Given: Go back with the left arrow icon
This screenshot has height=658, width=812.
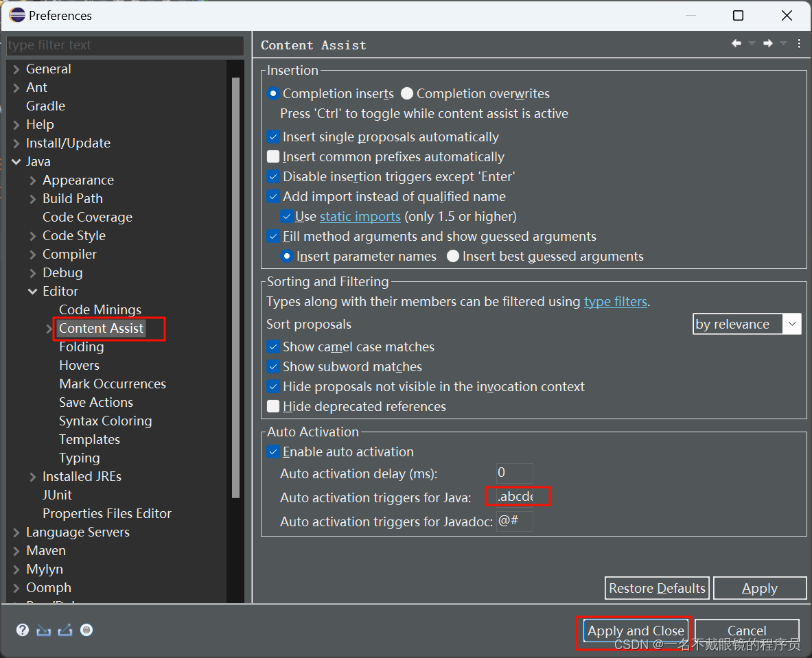Looking at the screenshot, I should pyautogui.click(x=736, y=43).
